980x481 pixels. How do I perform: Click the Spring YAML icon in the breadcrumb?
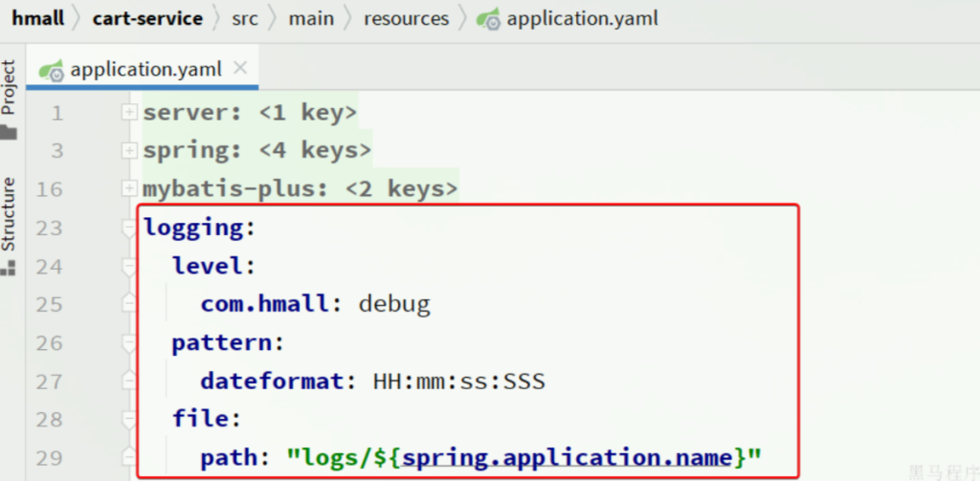[488, 19]
